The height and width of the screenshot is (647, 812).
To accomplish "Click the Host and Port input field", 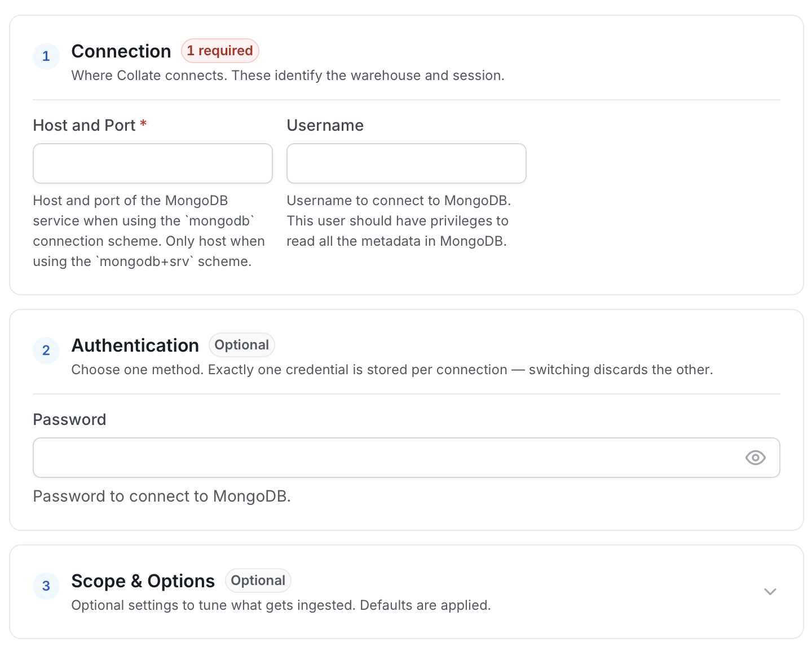I will click(153, 163).
